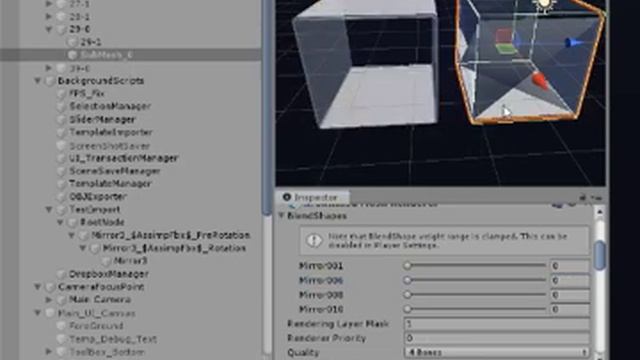
Task: Click the GameObject icon beside UI_TransactionManager
Action: pyautogui.click(x=61, y=158)
